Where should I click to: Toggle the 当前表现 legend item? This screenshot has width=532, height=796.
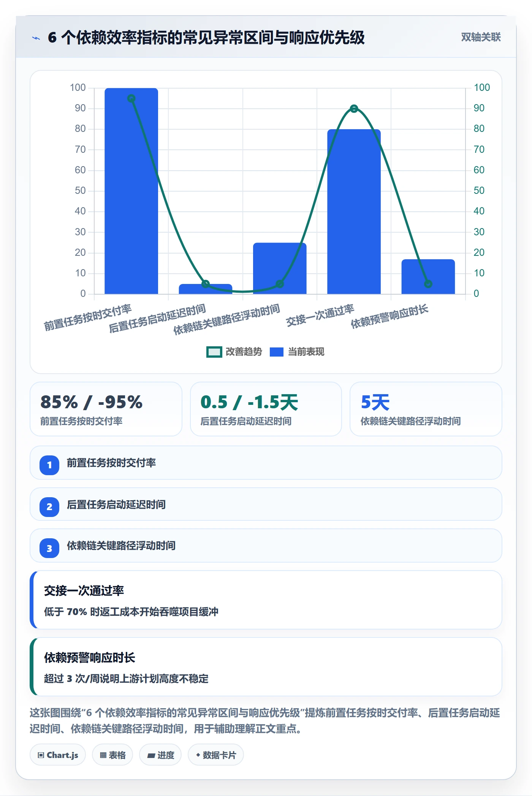(297, 352)
